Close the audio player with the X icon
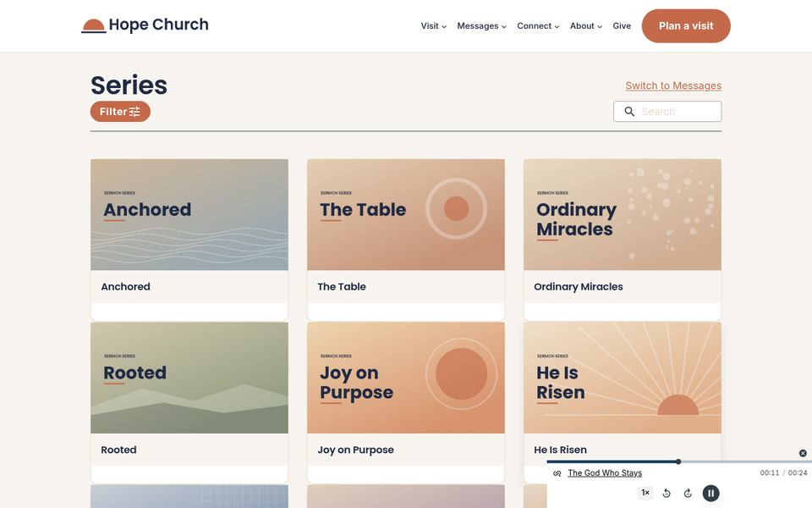Screen dimensions: 812x508 coord(803,453)
